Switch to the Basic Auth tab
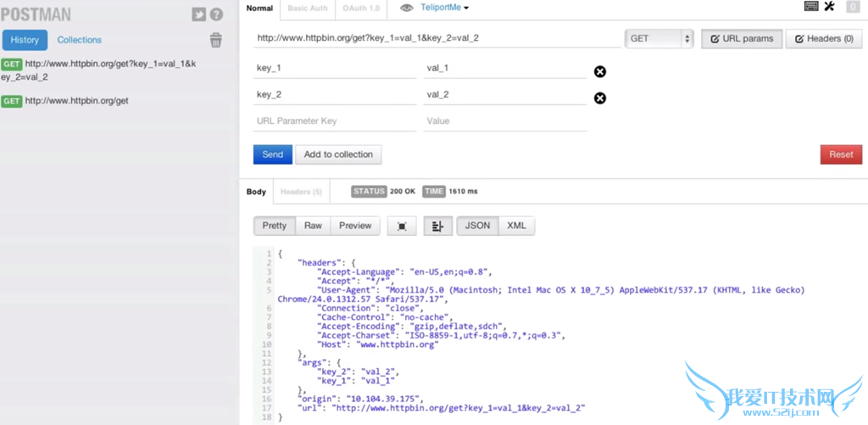868x425 pixels. click(x=307, y=8)
